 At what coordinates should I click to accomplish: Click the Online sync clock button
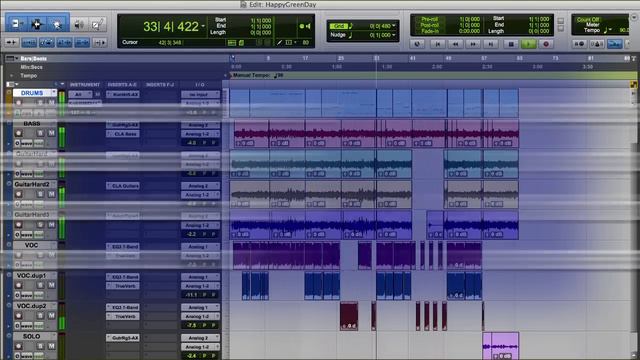coord(417,44)
